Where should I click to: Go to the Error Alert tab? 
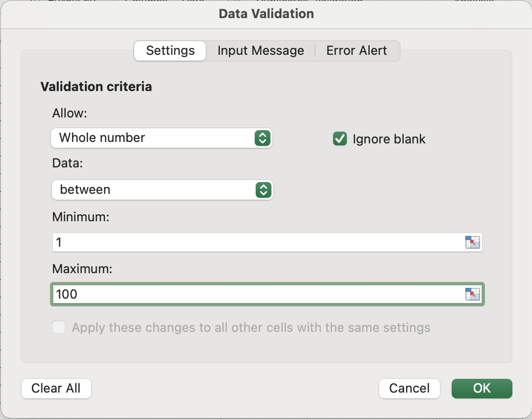coord(357,51)
